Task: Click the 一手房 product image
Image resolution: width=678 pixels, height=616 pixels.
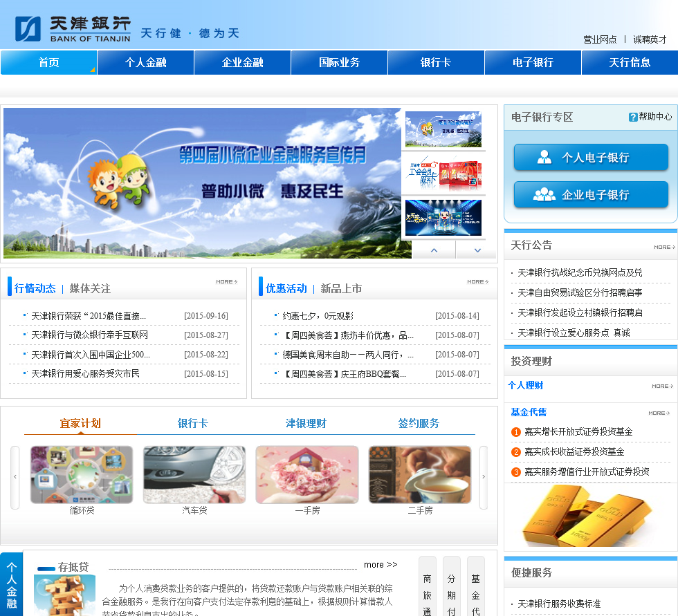Action: 307,475
